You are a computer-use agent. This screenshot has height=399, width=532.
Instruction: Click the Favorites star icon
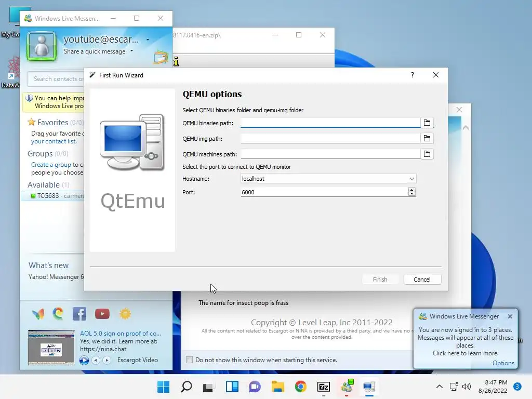tap(32, 122)
